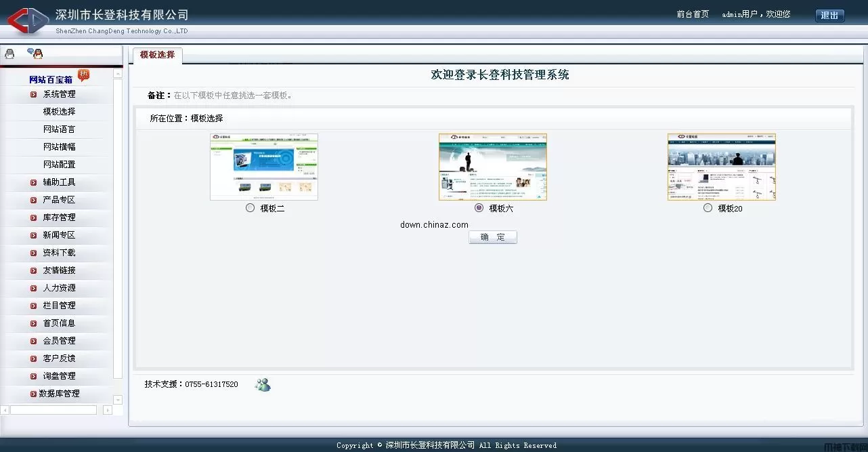Select the 模板二 radio button
Viewport: 868px width, 452px height.
click(251, 208)
